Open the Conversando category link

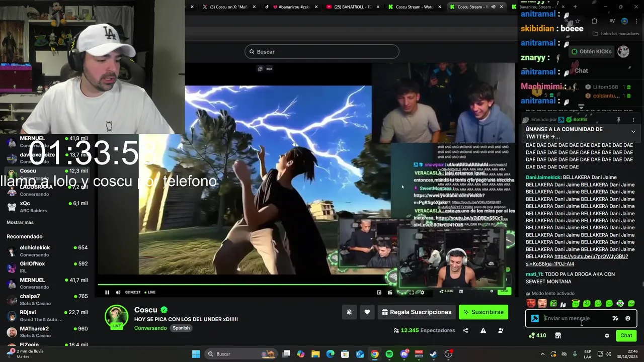pyautogui.click(x=150, y=328)
